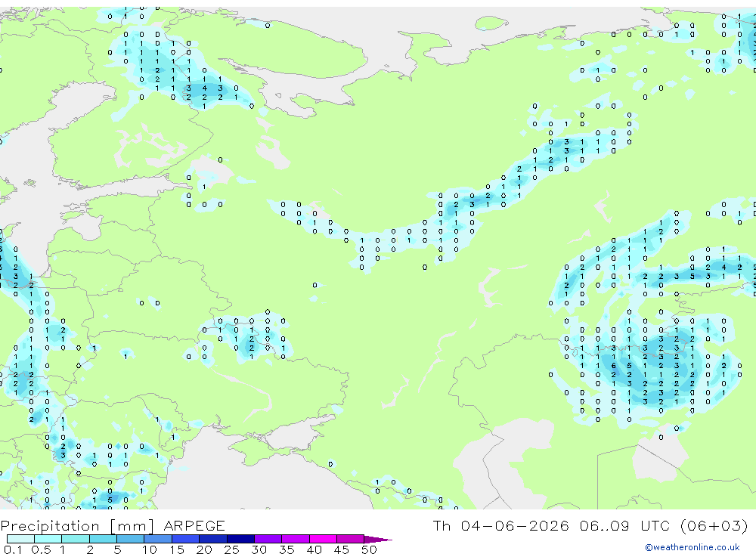Click the '06..09 UTC' time label

(x=627, y=525)
